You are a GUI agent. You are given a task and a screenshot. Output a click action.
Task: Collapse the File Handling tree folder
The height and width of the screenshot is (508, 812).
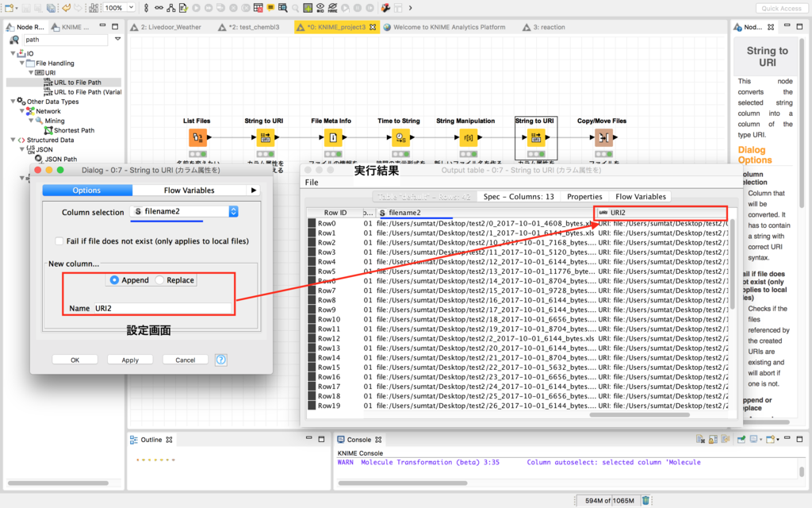[21, 63]
